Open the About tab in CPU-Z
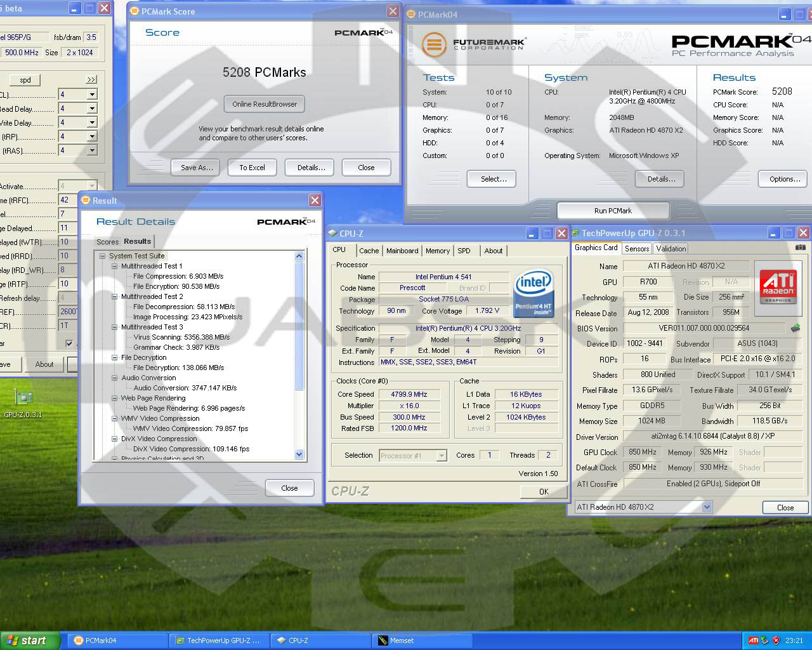The width and height of the screenshot is (812, 650). pyautogui.click(x=493, y=251)
